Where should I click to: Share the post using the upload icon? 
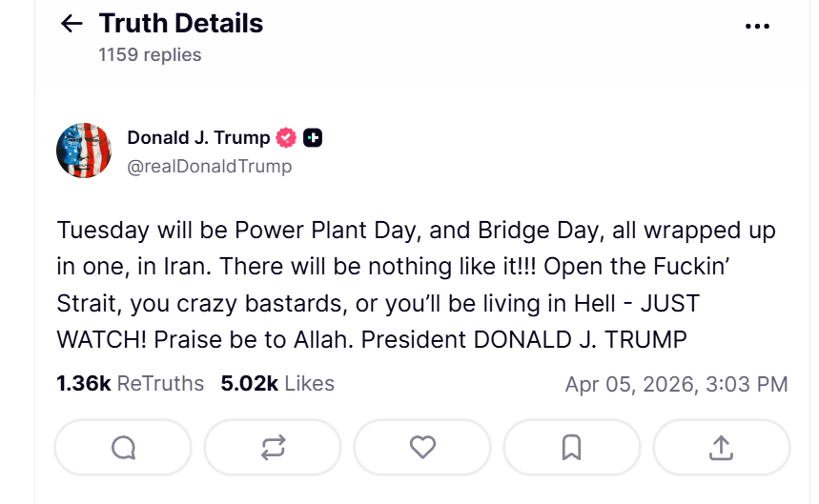(x=722, y=447)
